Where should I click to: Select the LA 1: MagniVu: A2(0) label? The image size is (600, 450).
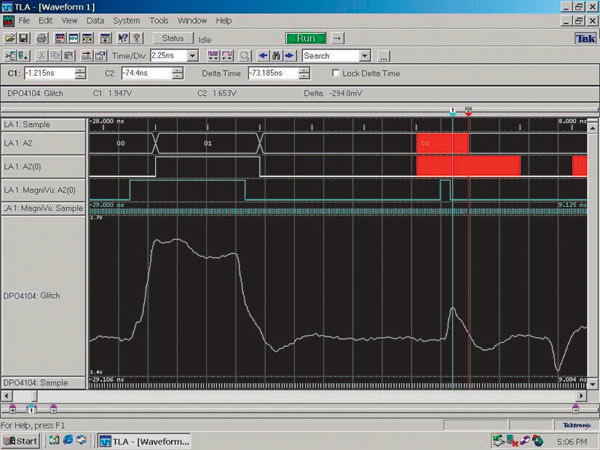click(x=43, y=190)
